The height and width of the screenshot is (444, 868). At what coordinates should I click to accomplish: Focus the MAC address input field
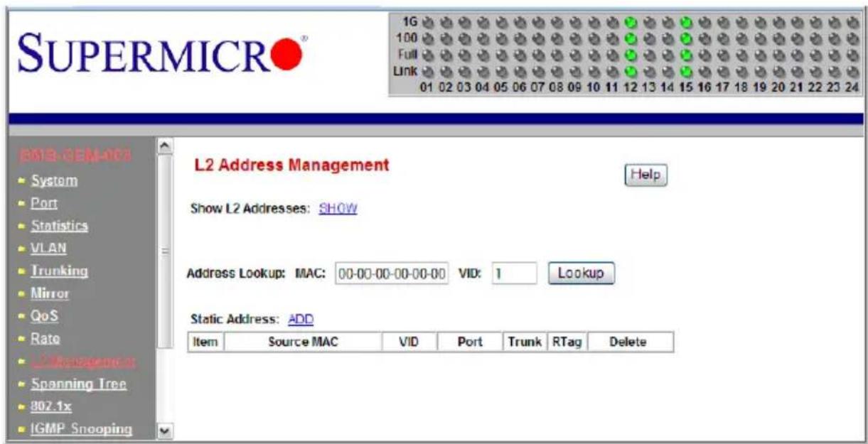(x=392, y=274)
